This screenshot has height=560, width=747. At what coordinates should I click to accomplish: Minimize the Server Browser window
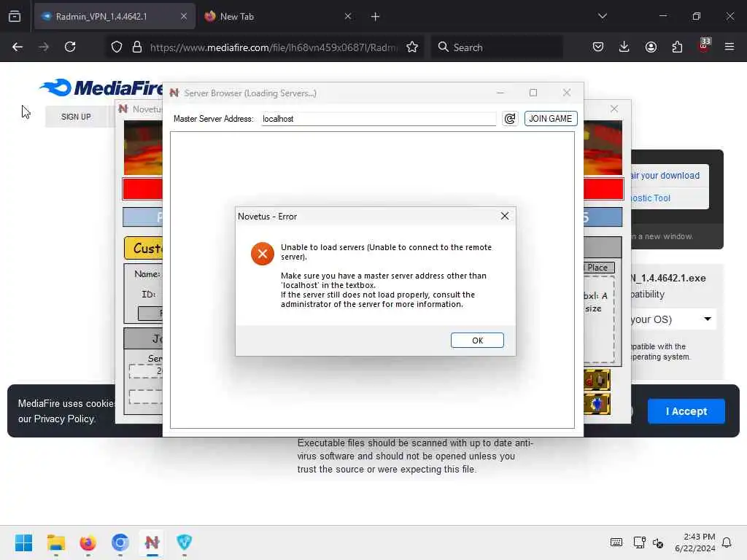tap(500, 93)
